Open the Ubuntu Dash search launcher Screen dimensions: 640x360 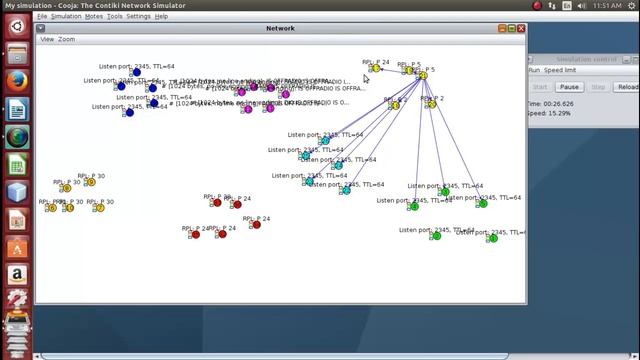[17, 27]
